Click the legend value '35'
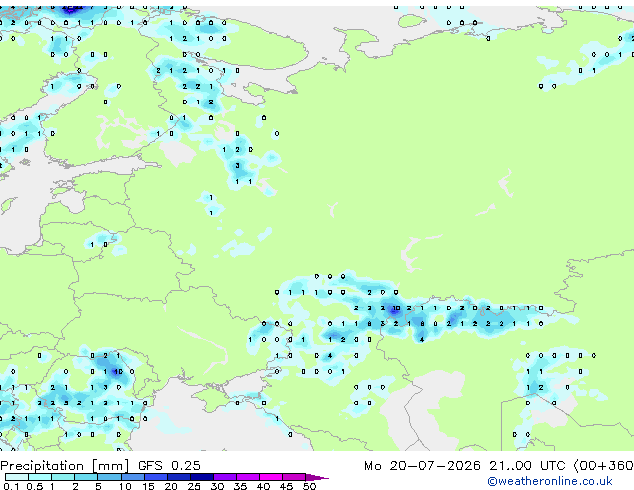Image resolution: width=634 pixels, height=490 pixels. (240, 486)
